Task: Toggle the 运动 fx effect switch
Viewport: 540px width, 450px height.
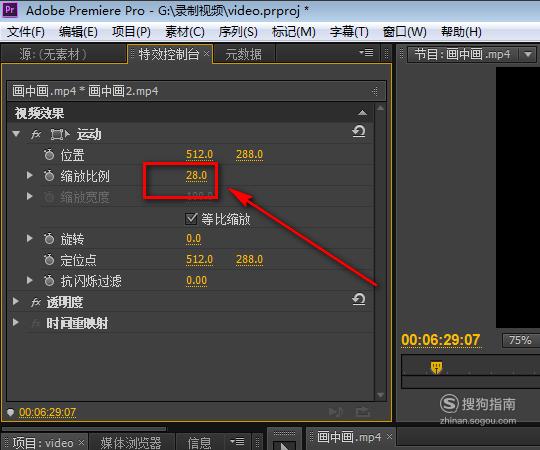Action: [36, 134]
